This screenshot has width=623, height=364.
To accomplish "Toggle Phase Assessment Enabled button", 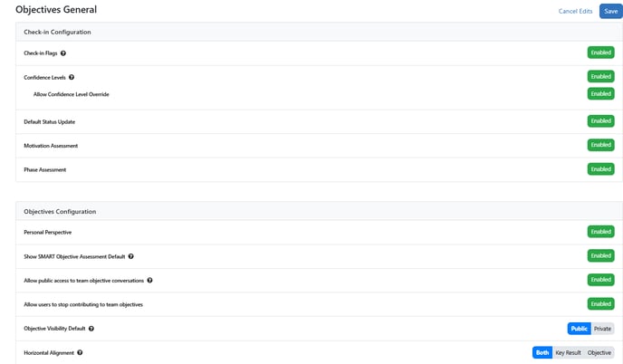I will pos(600,169).
